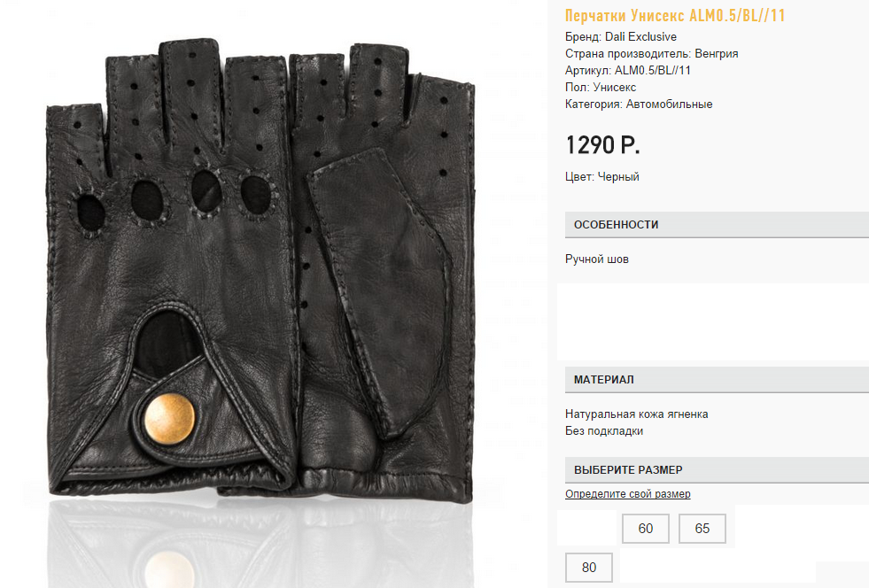The image size is (869, 588).
Task: Open the Определите свой размер link
Action: (628, 493)
